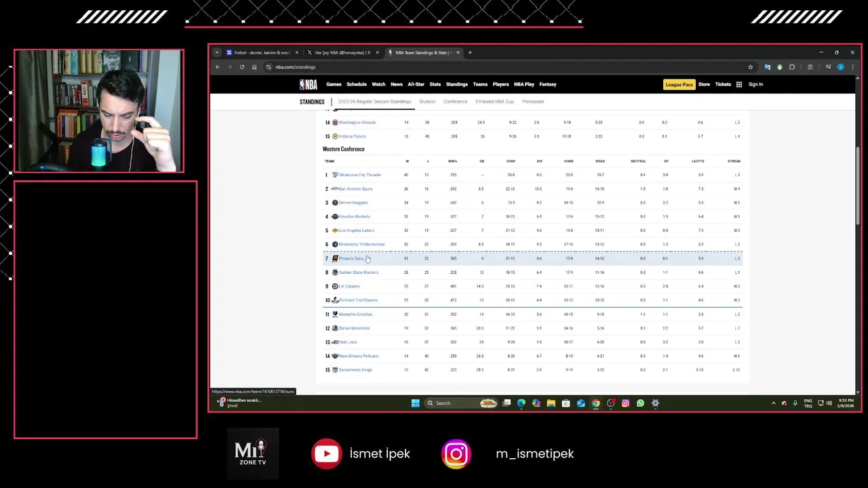Image resolution: width=868 pixels, height=488 pixels.
Task: Select the Conference standings tab
Action: point(456,102)
